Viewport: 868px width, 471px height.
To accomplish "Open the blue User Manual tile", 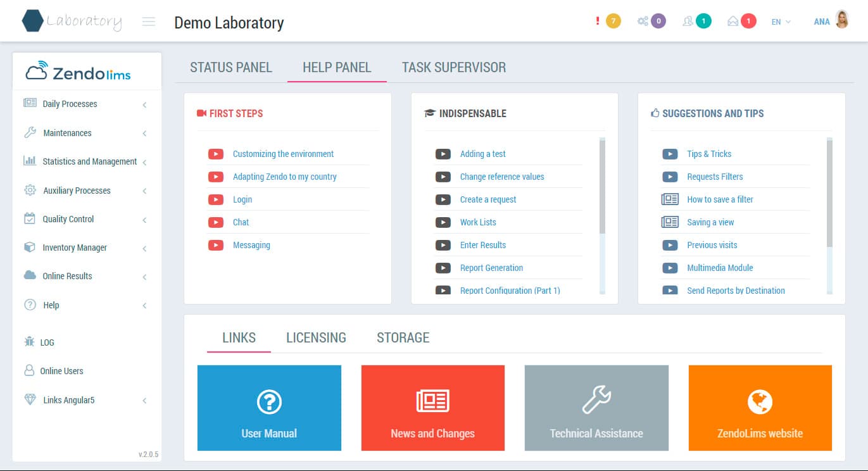I will click(269, 408).
